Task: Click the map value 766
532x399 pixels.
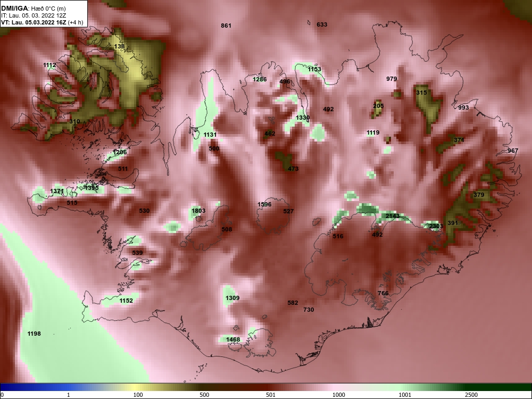Action: (x=383, y=293)
